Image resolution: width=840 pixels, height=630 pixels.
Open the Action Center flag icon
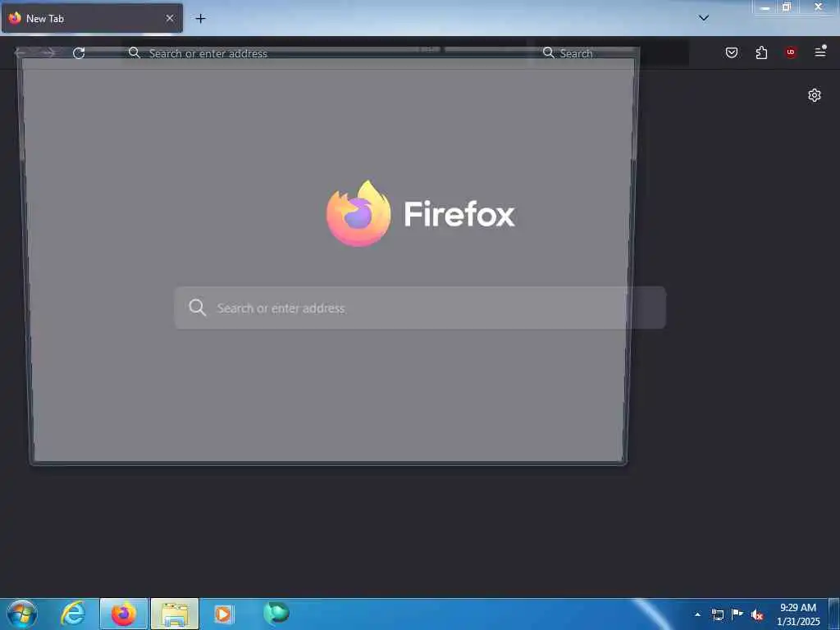pyautogui.click(x=737, y=614)
